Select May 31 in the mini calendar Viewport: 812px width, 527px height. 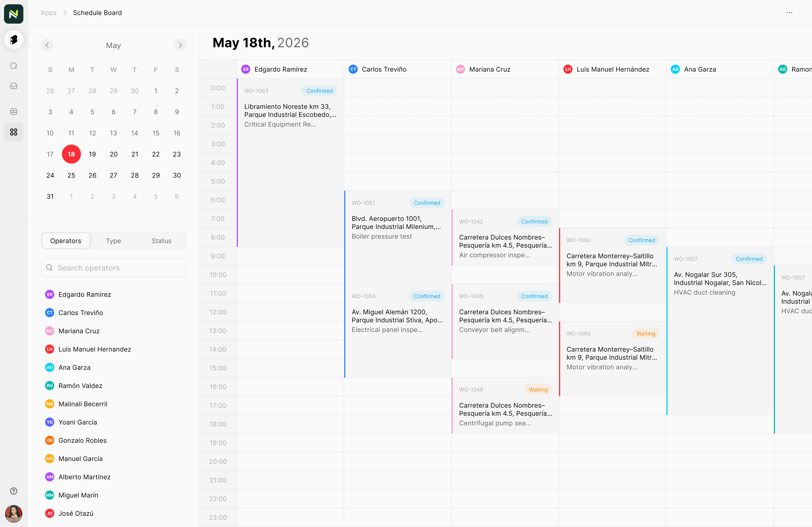tap(50, 196)
